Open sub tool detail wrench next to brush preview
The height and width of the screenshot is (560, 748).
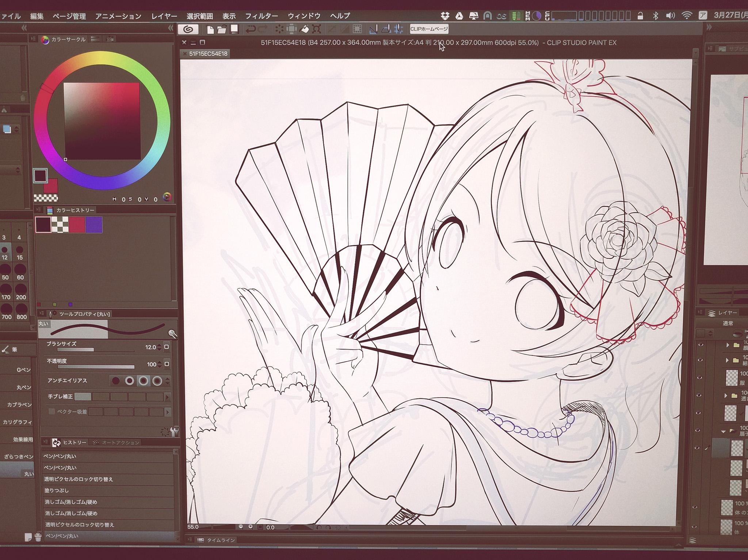(x=172, y=333)
